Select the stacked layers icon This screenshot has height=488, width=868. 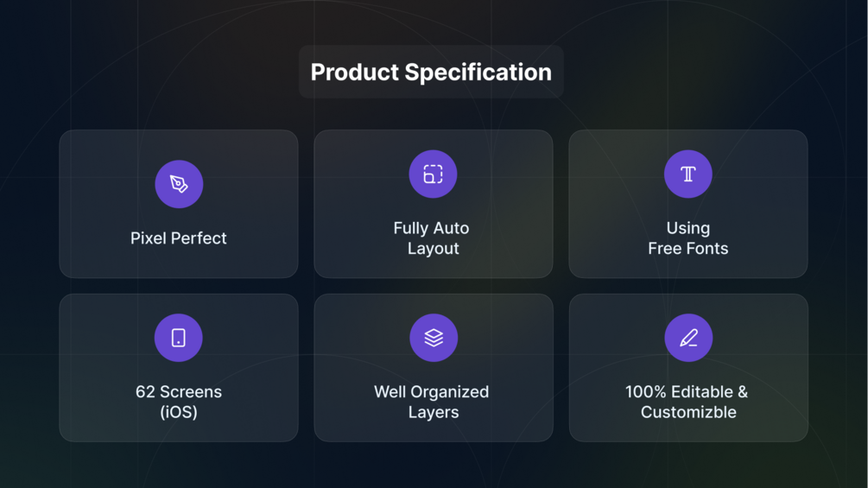click(x=434, y=338)
